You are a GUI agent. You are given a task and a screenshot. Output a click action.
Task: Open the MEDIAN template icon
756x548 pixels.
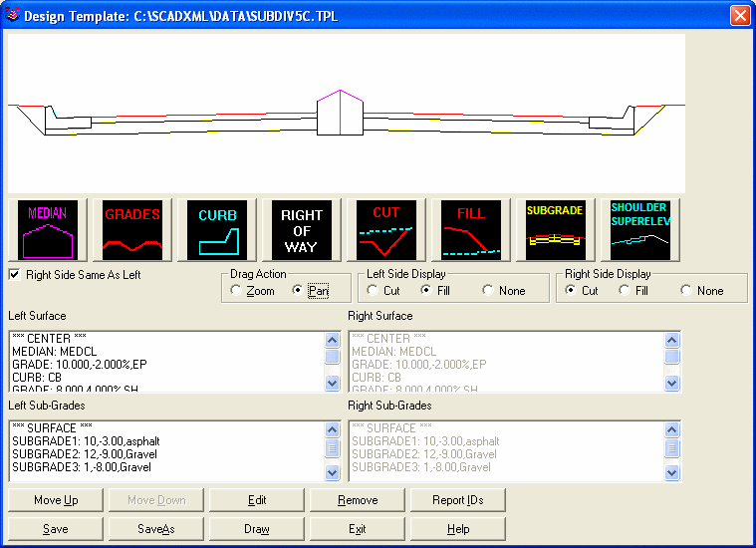pos(48,230)
